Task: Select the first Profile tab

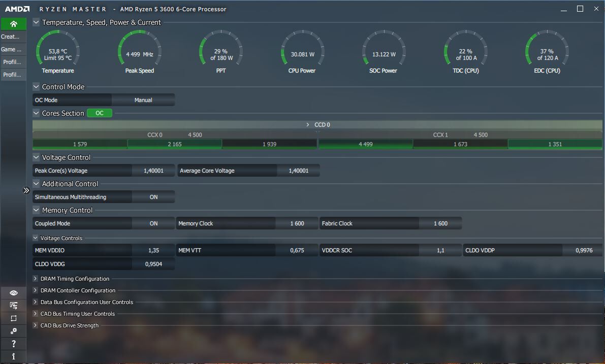Action: click(13, 62)
